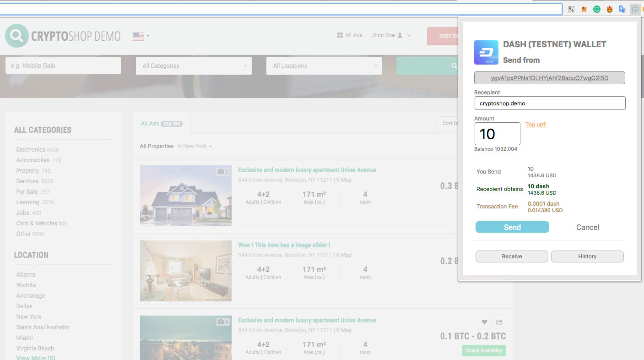644x360 pixels.
Task: Open the living room listing thumbnail
Action: (x=186, y=271)
